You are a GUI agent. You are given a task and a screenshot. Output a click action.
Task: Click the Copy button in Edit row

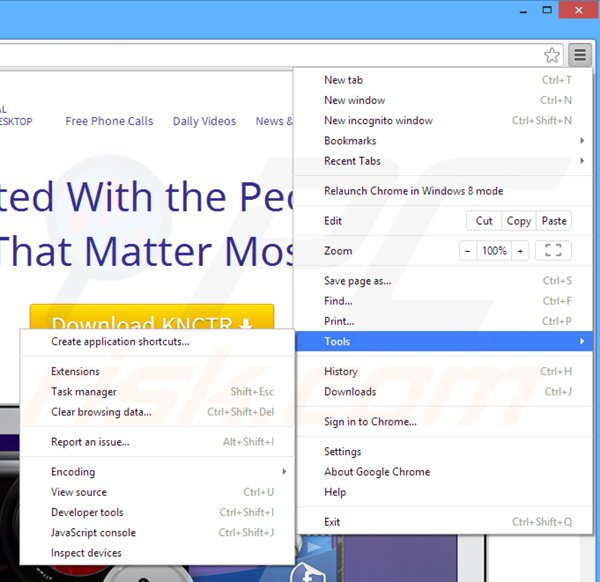pyautogui.click(x=518, y=221)
